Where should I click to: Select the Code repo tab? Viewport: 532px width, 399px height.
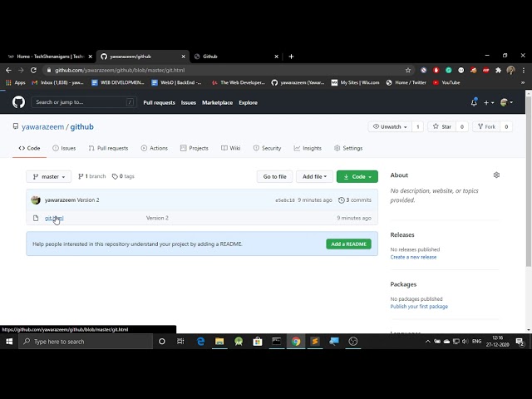tap(30, 148)
